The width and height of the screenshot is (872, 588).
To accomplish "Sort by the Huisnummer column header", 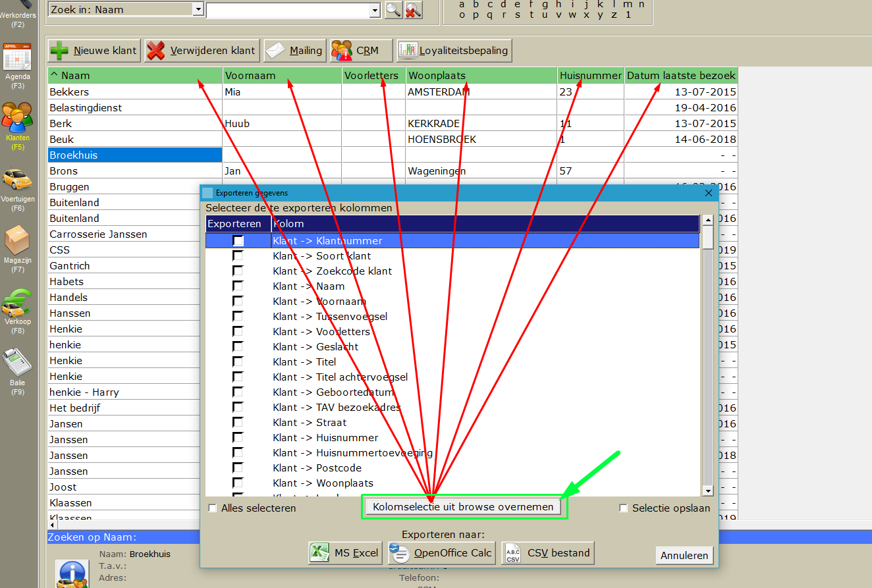I will tap(591, 76).
